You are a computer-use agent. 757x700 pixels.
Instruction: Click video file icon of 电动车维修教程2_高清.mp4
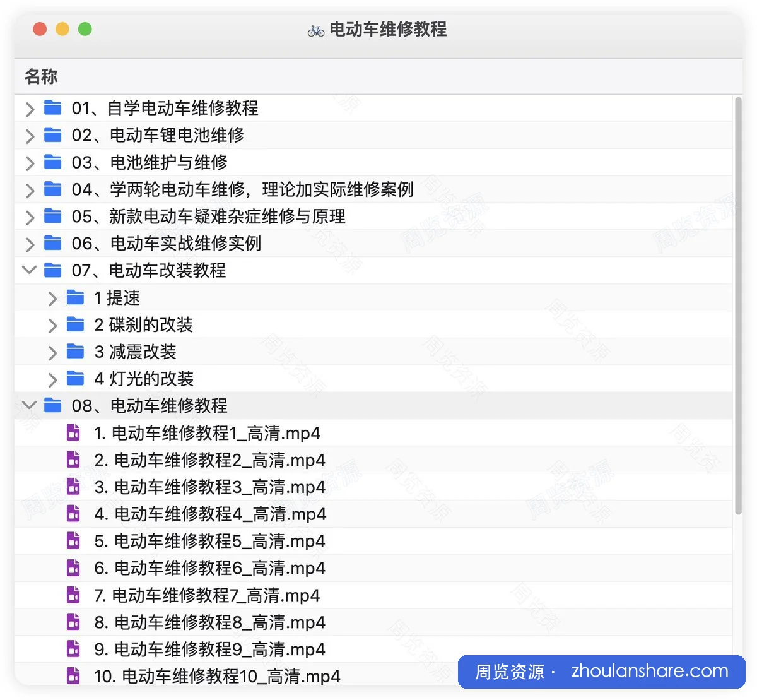pyautogui.click(x=74, y=460)
